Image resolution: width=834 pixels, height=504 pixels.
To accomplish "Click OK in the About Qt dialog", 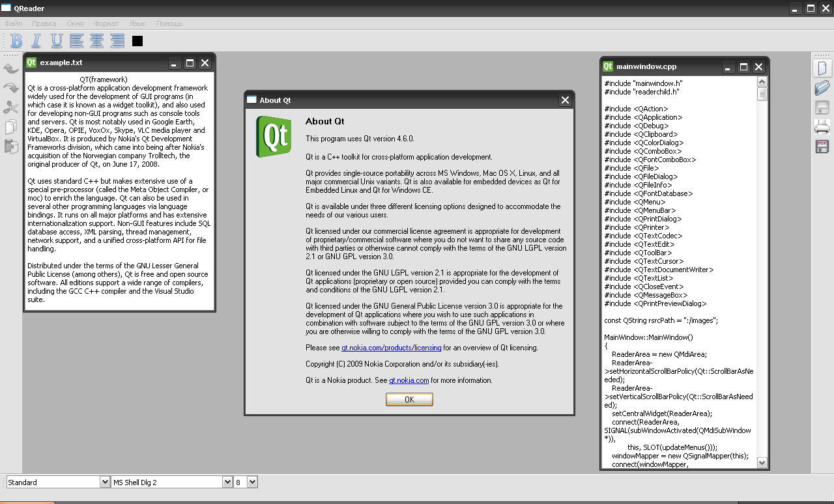I will 409,399.
